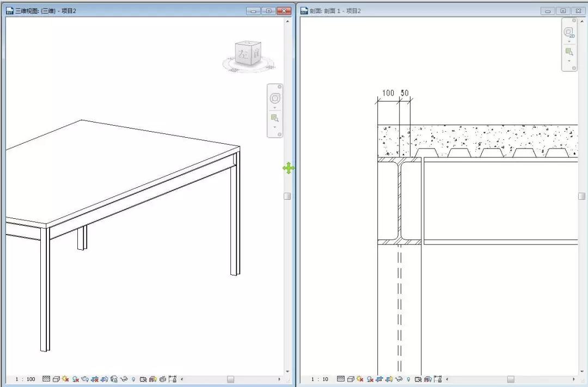Viewport: 588px width, 387px height.
Task: Activate zoom region tool in section view
Action: tap(569, 52)
